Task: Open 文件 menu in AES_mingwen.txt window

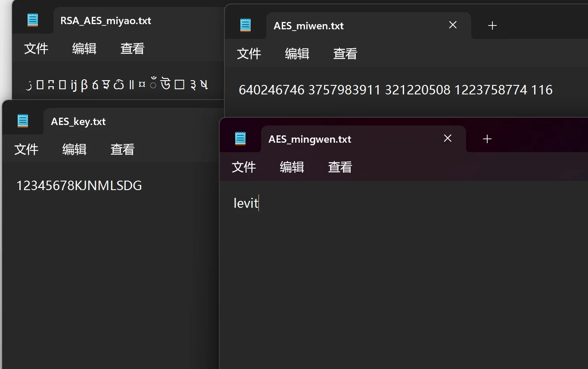Action: [x=244, y=167]
